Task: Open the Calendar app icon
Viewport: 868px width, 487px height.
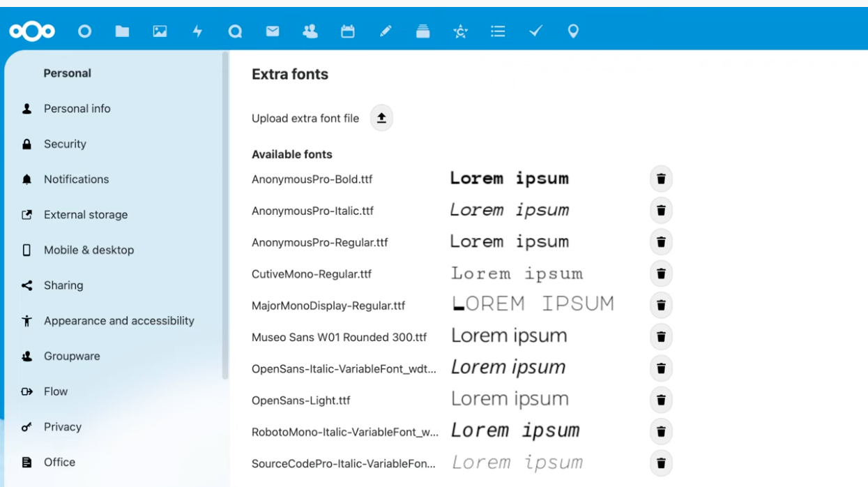Action: 347,31
